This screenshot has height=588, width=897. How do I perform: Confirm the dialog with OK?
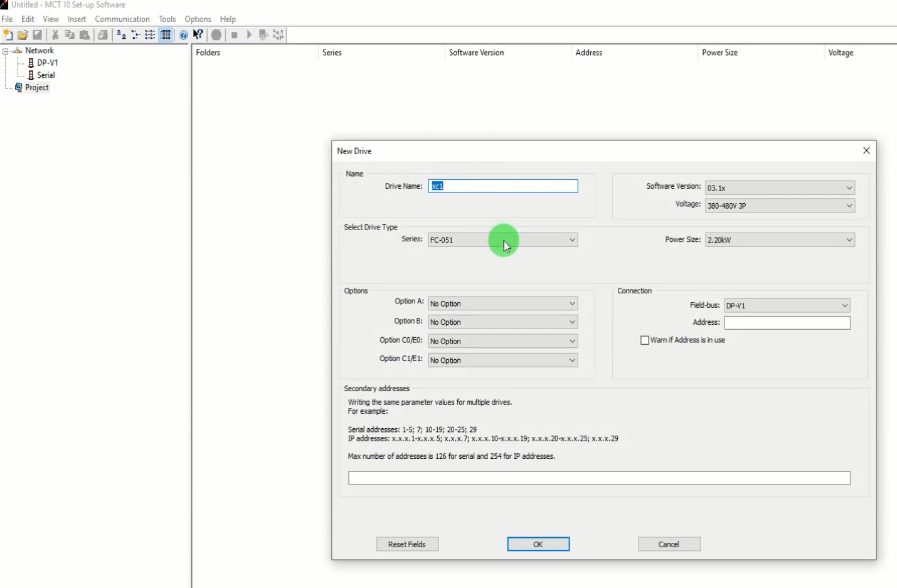click(538, 544)
